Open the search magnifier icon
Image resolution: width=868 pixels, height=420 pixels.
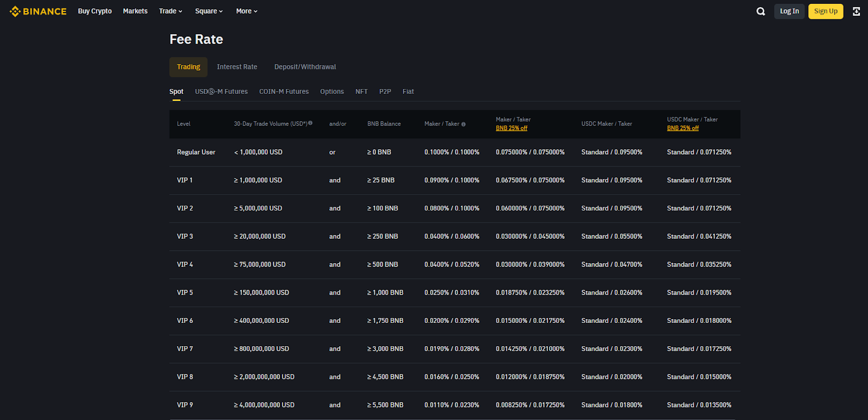point(761,11)
